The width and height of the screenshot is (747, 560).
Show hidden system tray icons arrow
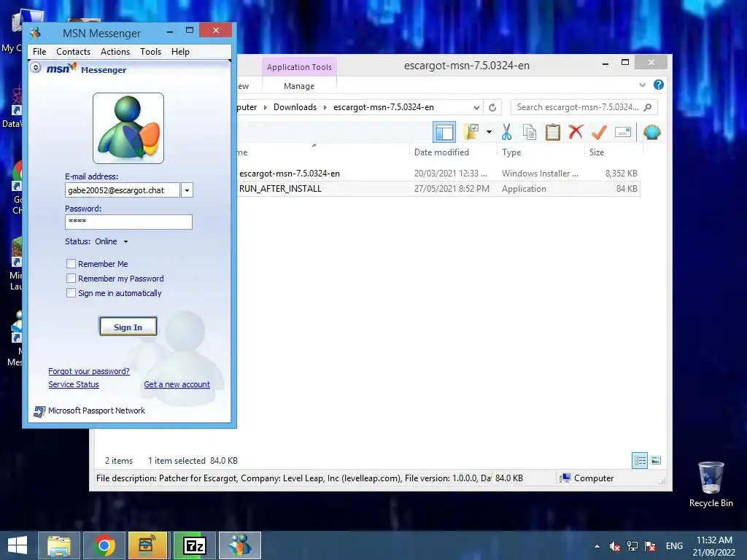tap(597, 546)
